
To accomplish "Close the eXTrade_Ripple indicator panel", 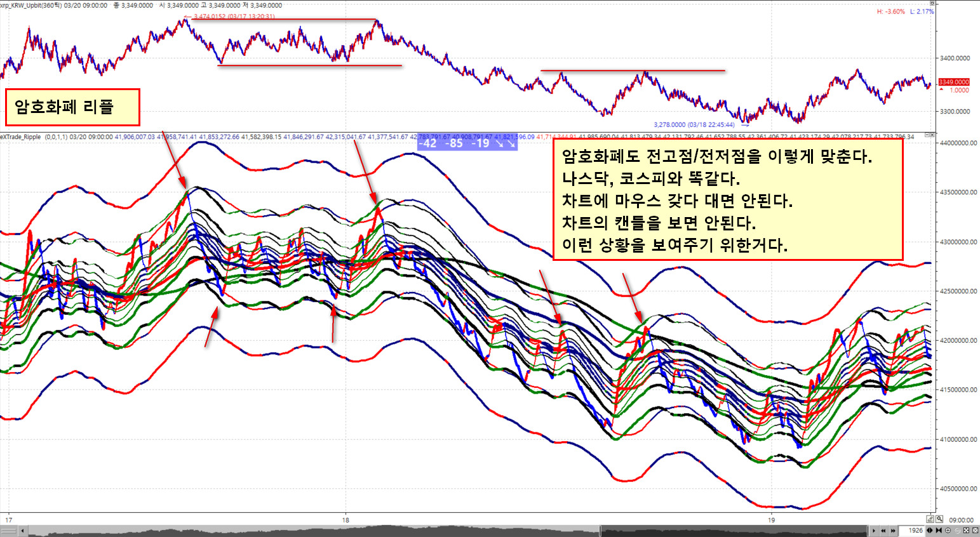I will [933, 135].
